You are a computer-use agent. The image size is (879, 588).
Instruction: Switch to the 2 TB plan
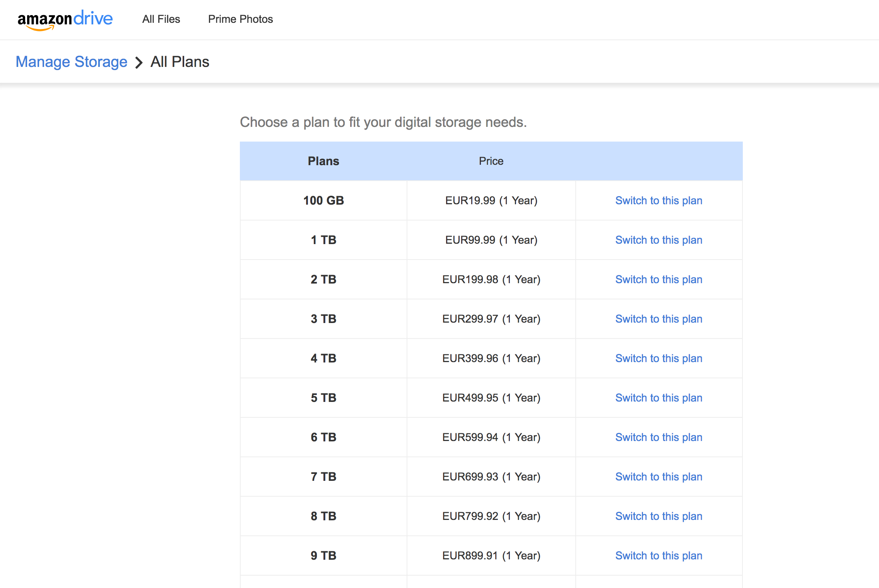658,279
